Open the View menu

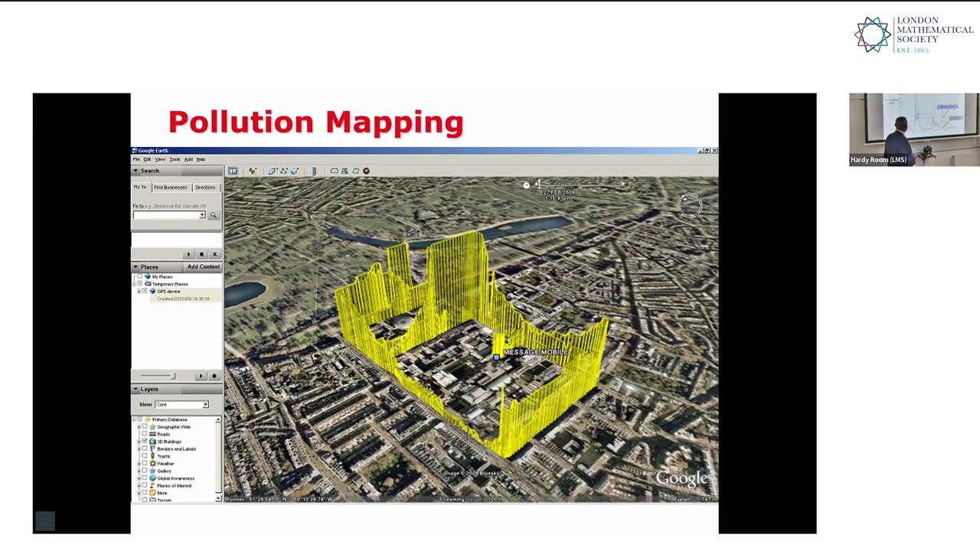[x=160, y=159]
